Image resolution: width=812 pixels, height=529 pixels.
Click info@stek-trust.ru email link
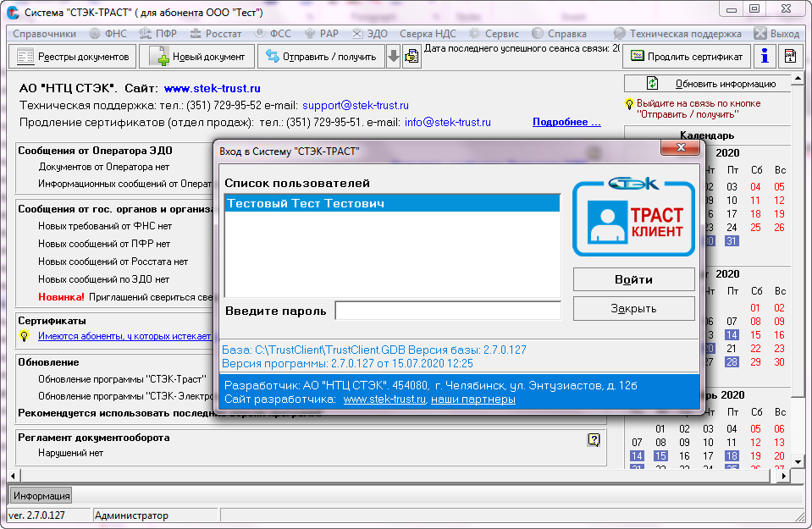click(x=447, y=123)
